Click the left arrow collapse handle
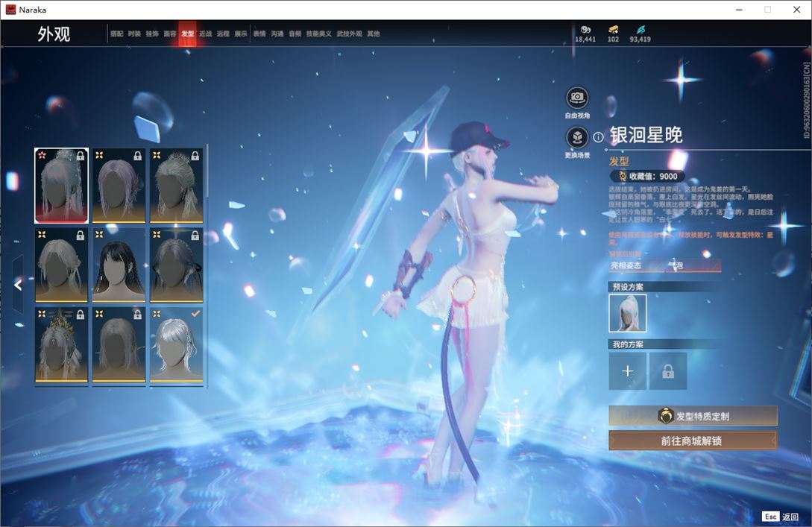Viewport: 812px width, 527px height. [x=18, y=285]
